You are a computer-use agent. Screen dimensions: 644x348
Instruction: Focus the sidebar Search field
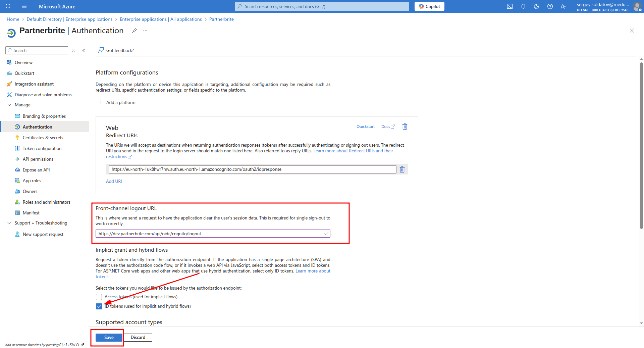coord(37,50)
